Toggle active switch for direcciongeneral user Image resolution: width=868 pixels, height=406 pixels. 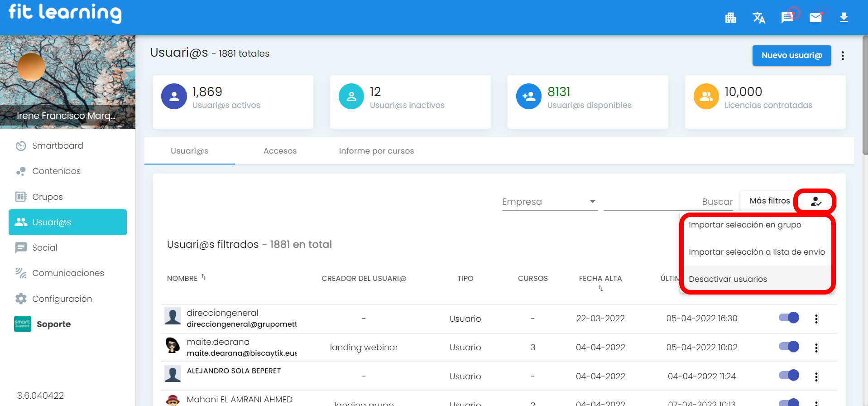789,318
